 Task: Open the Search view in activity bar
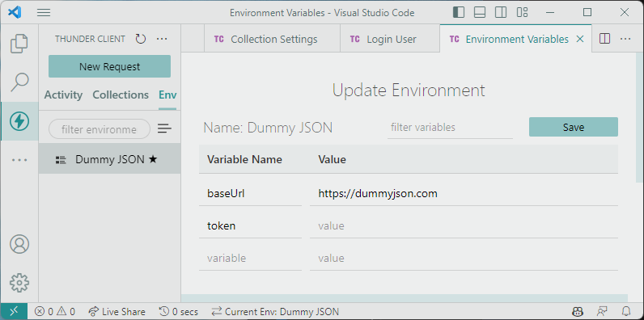tap(19, 82)
